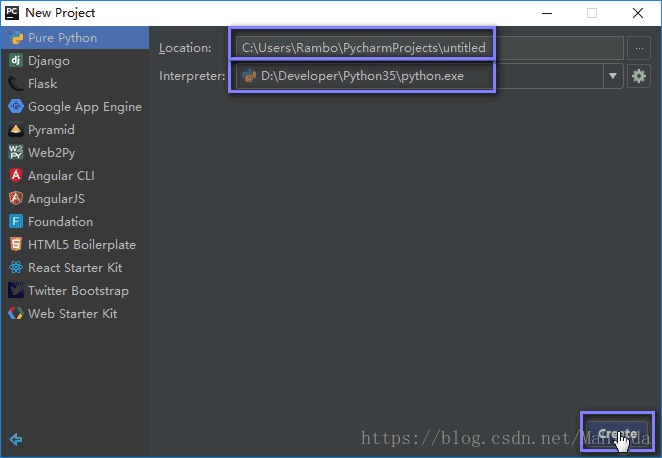Highlight the Pure Python entry
The width and height of the screenshot is (662, 458).
point(75,38)
